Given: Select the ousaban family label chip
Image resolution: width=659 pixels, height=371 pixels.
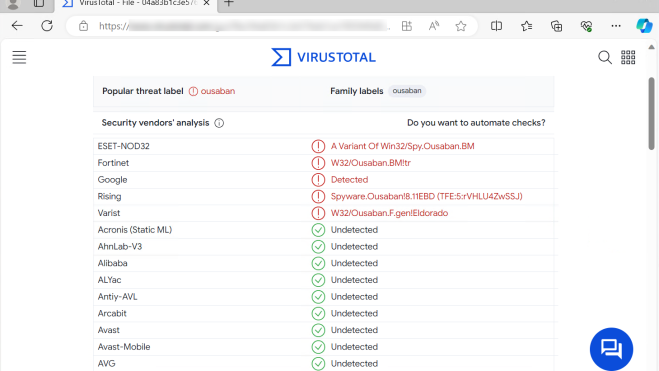Looking at the screenshot, I should click(407, 91).
